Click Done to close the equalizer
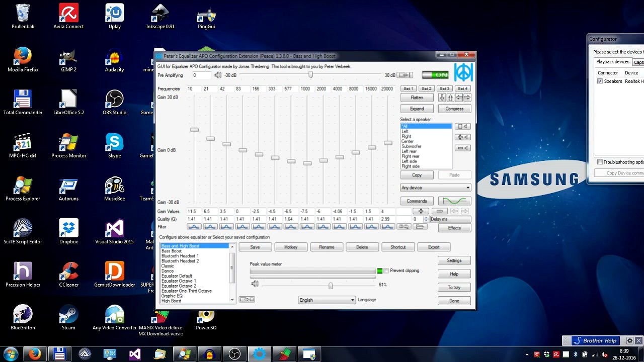The image size is (644, 362). pyautogui.click(x=454, y=300)
